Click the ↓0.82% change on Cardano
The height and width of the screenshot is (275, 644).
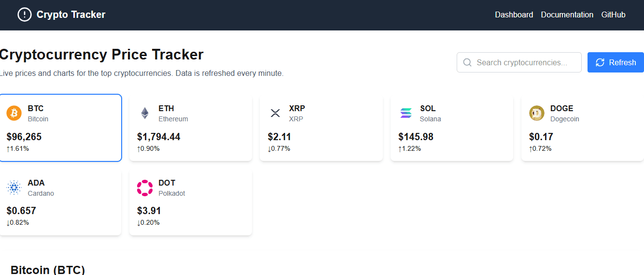pyautogui.click(x=18, y=223)
